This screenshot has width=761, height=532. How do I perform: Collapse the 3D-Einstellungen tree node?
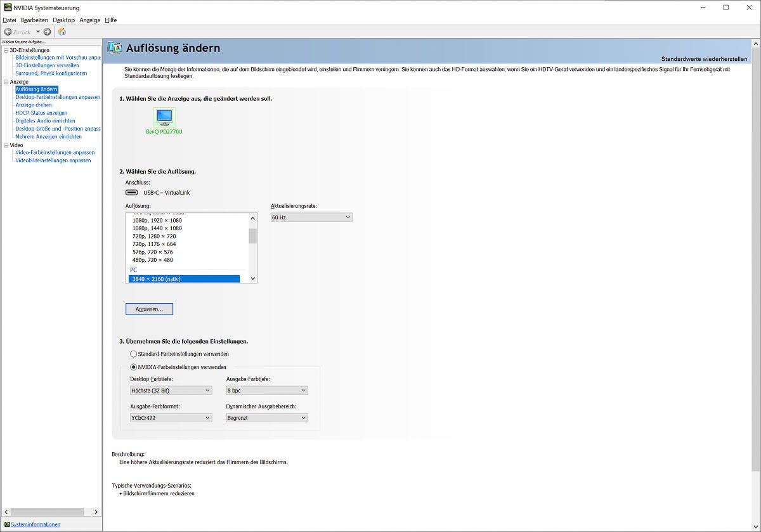[6, 50]
